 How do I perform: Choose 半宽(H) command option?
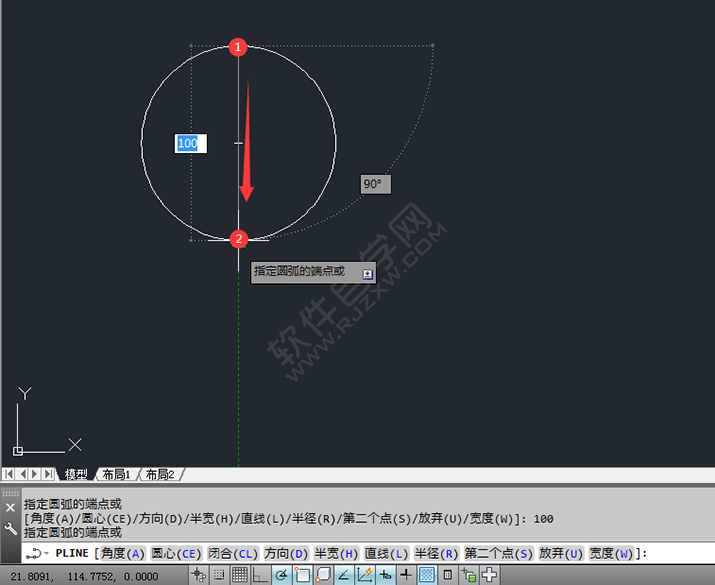[337, 554]
